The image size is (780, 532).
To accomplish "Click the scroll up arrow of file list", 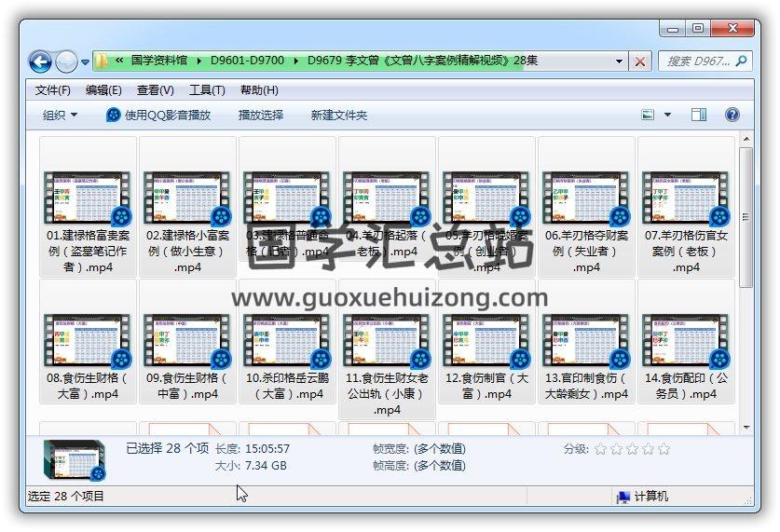I will tap(746, 139).
